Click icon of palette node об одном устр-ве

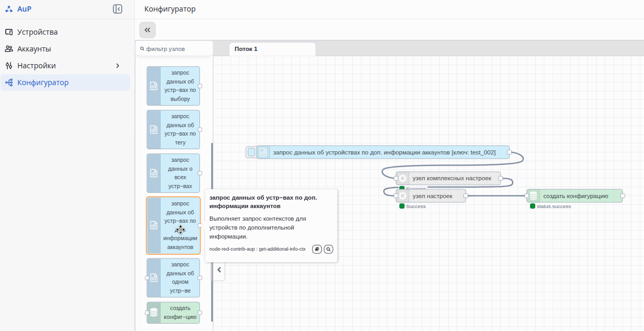pyautogui.click(x=154, y=277)
